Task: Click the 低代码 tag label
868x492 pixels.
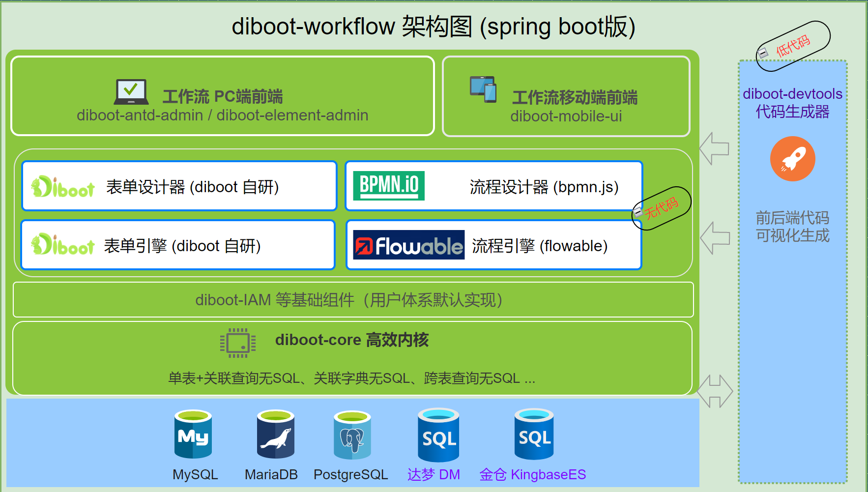Action: [793, 46]
